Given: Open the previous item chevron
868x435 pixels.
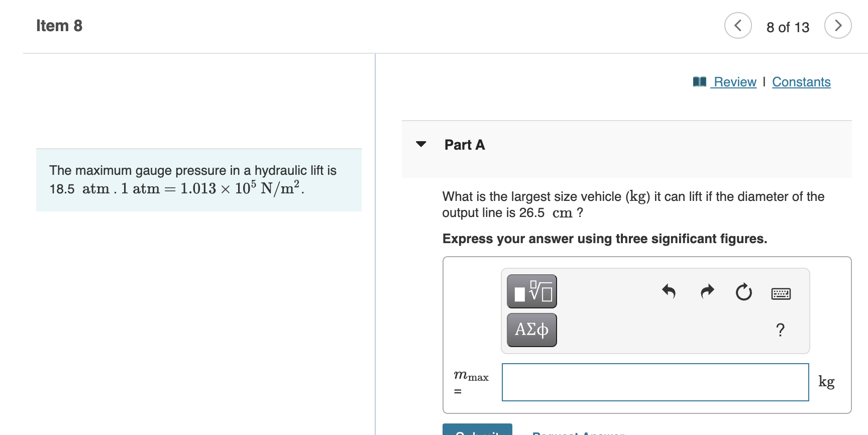Looking at the screenshot, I should [x=737, y=25].
